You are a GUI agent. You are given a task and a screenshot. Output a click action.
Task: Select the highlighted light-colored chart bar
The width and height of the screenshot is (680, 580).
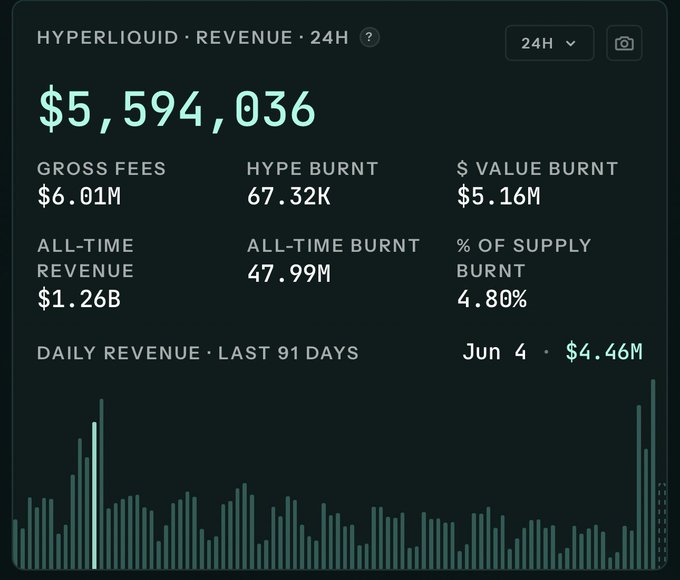[95, 495]
